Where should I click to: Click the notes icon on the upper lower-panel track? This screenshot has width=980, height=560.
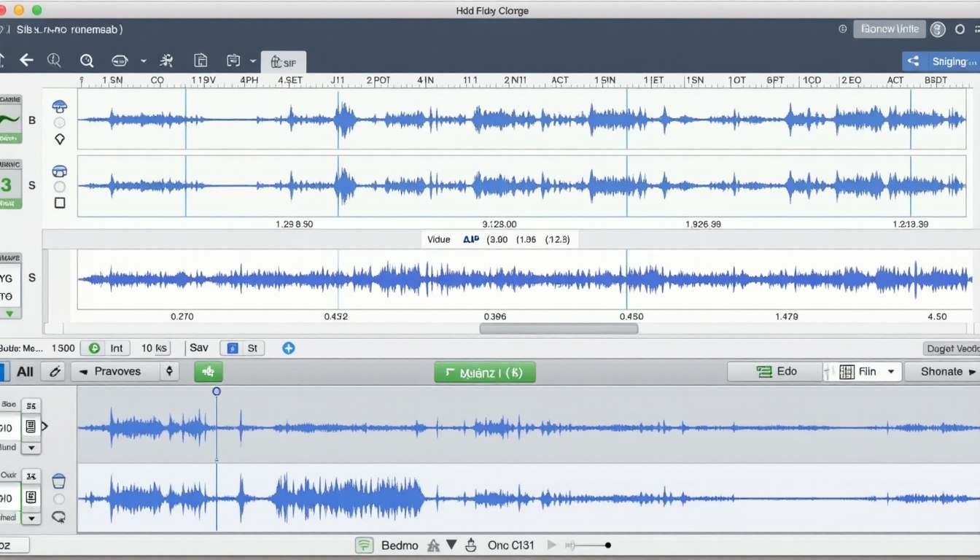pos(31,427)
